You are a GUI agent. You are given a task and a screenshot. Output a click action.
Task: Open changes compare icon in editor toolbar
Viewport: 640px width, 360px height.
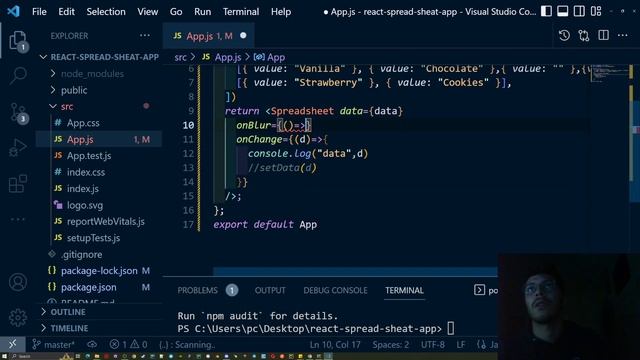point(584,36)
